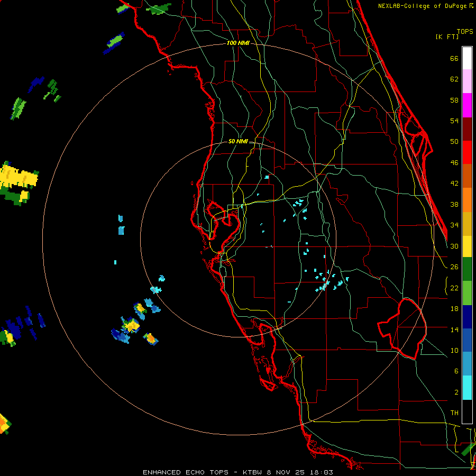Click the legend value 42
Viewport: 476px width, 476px height.
point(454,184)
